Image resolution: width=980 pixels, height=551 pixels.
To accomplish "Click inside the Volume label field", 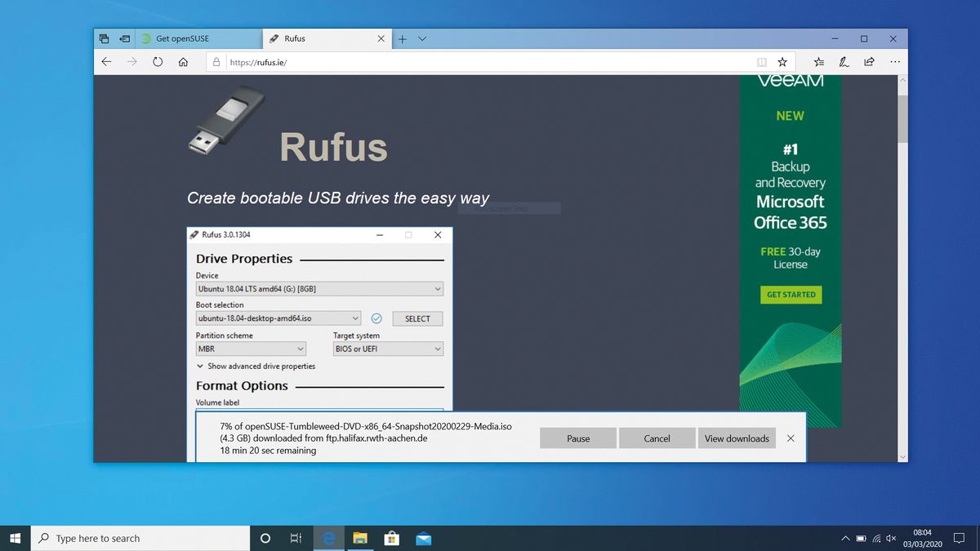I will pos(318,416).
